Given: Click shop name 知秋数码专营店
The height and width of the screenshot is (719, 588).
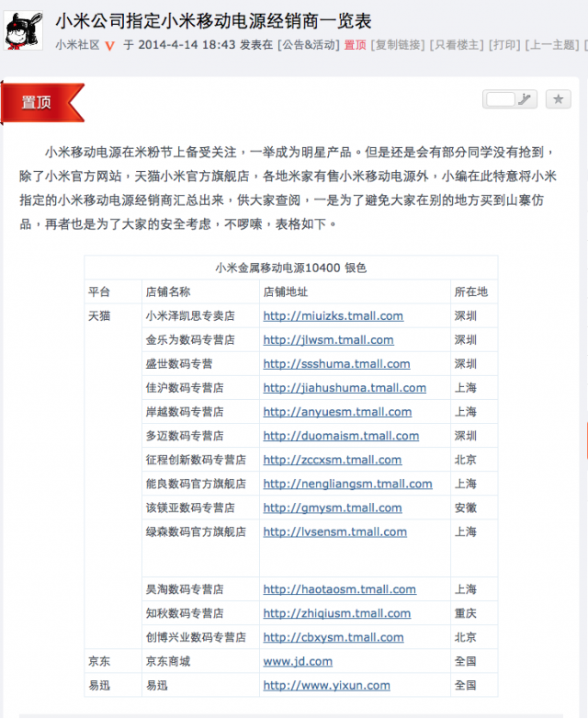Looking at the screenshot, I should point(185,613).
